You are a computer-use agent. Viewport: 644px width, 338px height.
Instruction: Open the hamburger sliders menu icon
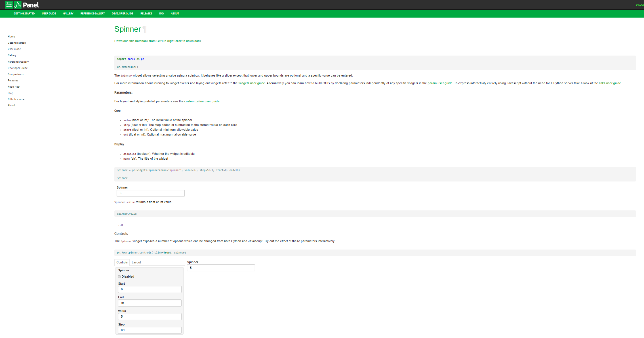(x=9, y=5)
